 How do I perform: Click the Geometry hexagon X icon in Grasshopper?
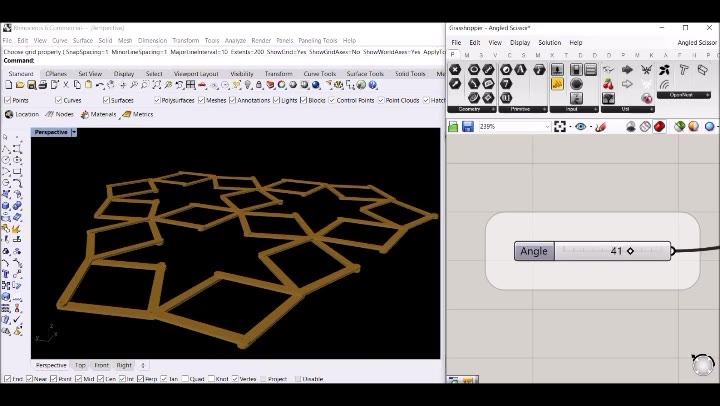(x=455, y=70)
